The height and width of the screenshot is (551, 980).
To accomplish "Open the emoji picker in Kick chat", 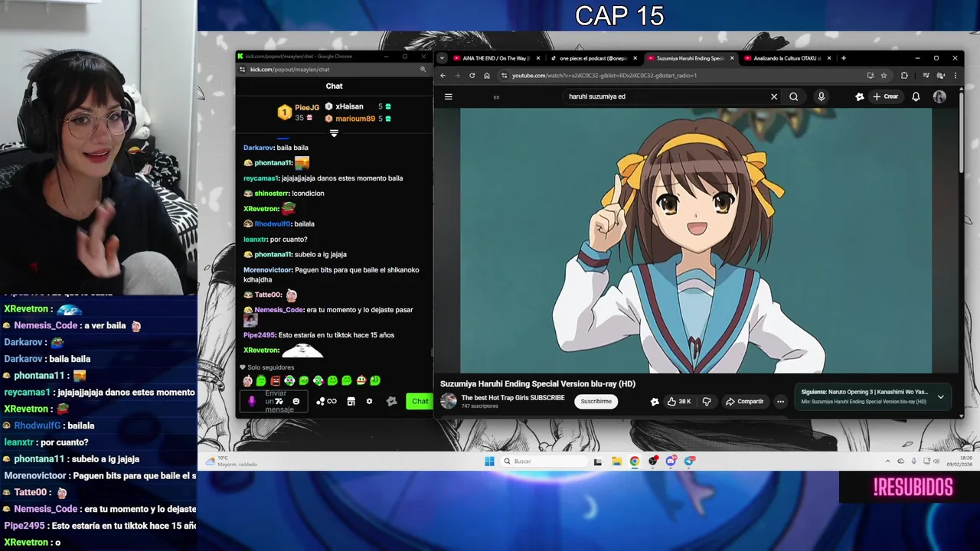I will point(296,401).
